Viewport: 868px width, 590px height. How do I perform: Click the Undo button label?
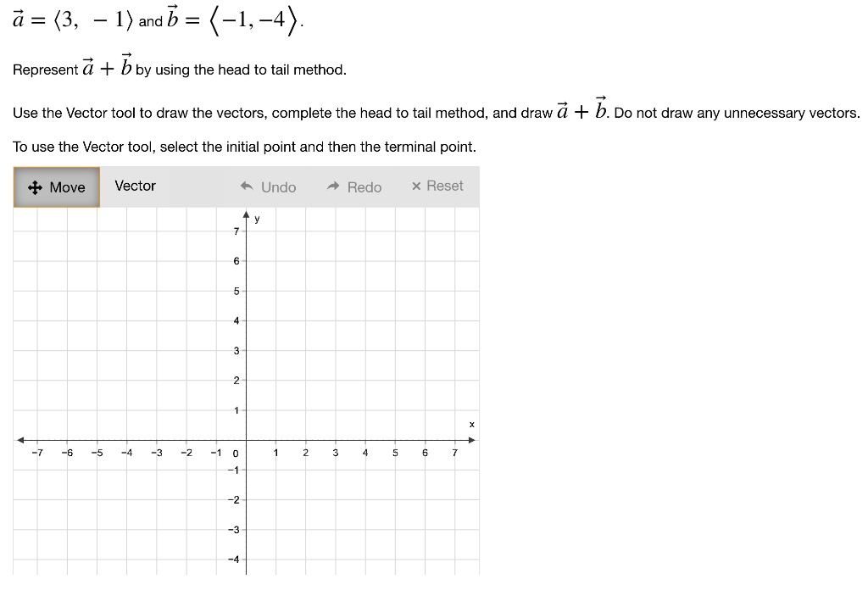[277, 186]
